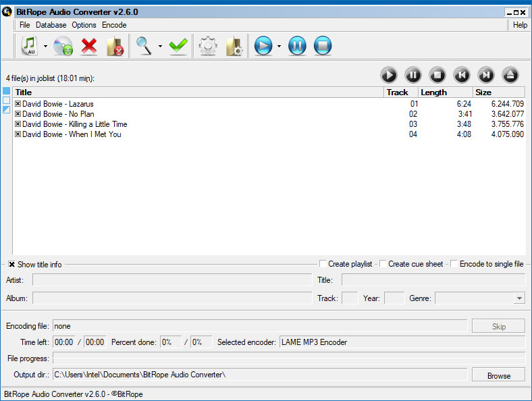Image resolution: width=532 pixels, height=401 pixels.
Task: Toggle the Encode to single file checkbox
Action: point(454,264)
